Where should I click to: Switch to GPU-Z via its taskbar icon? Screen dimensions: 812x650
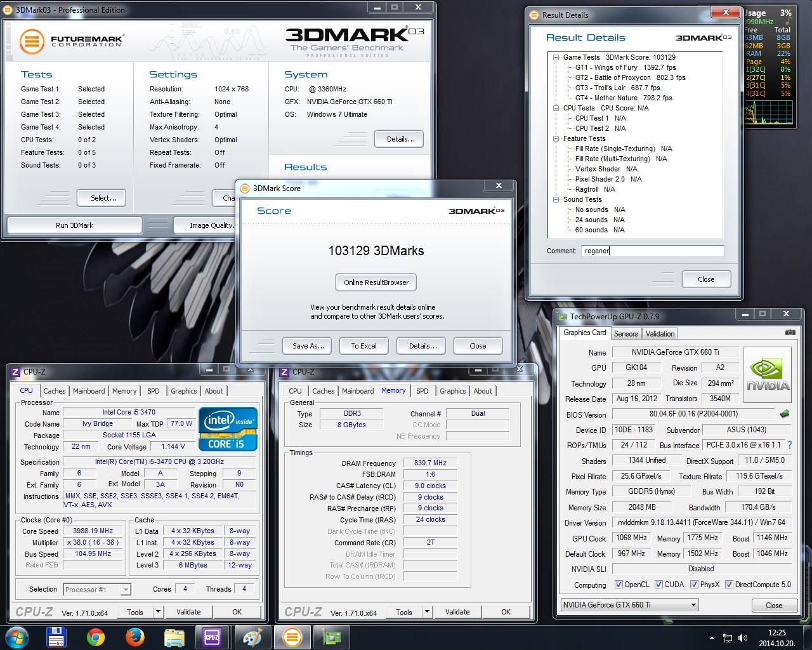pyautogui.click(x=332, y=637)
